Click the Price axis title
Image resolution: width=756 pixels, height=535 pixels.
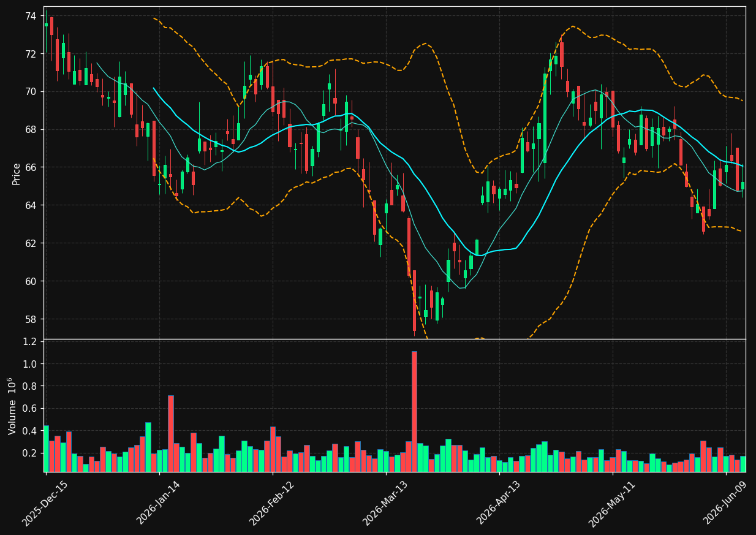(17, 173)
